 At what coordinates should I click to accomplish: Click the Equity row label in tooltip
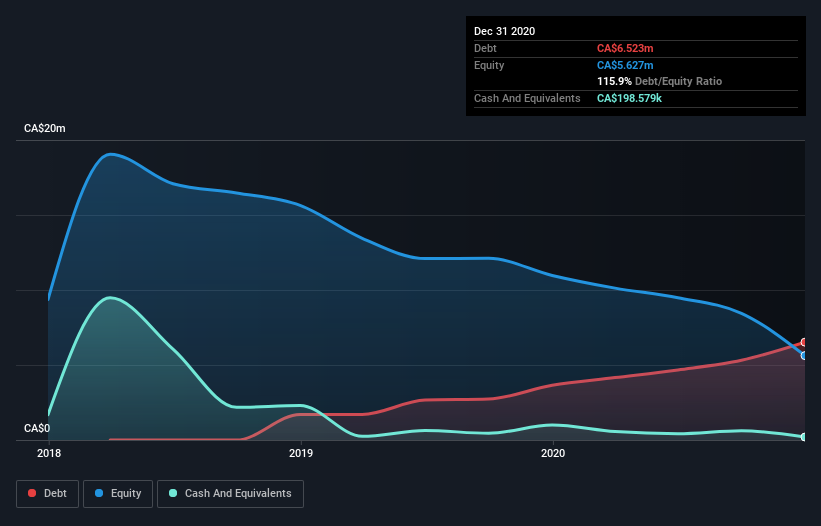[489, 65]
